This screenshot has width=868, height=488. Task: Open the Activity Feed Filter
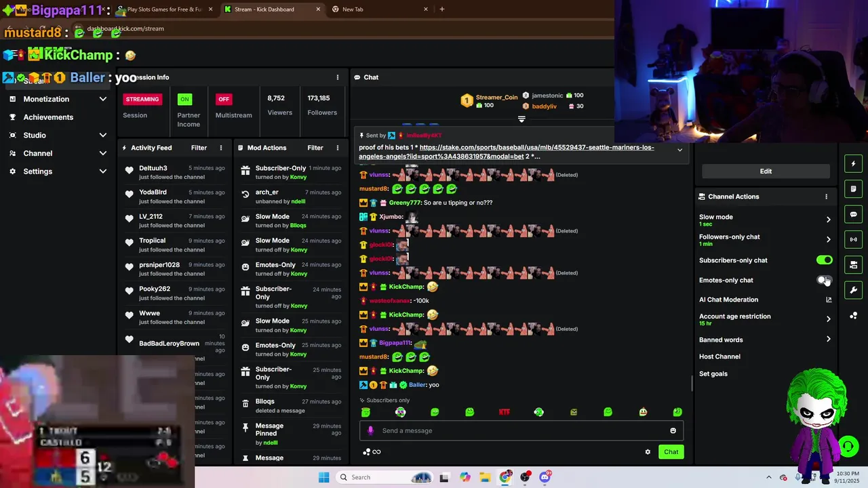click(199, 148)
